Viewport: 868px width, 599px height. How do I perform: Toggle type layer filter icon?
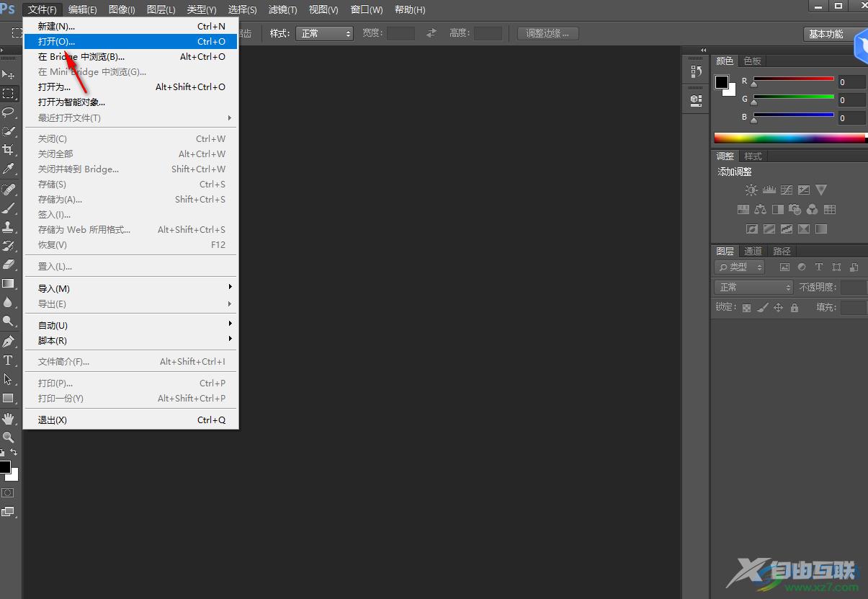(x=819, y=267)
